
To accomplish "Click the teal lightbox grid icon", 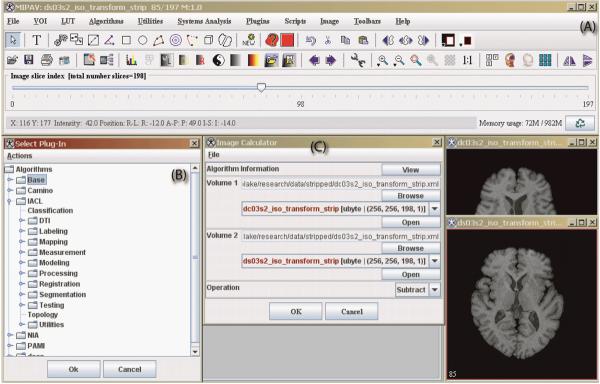I will click(545, 60).
